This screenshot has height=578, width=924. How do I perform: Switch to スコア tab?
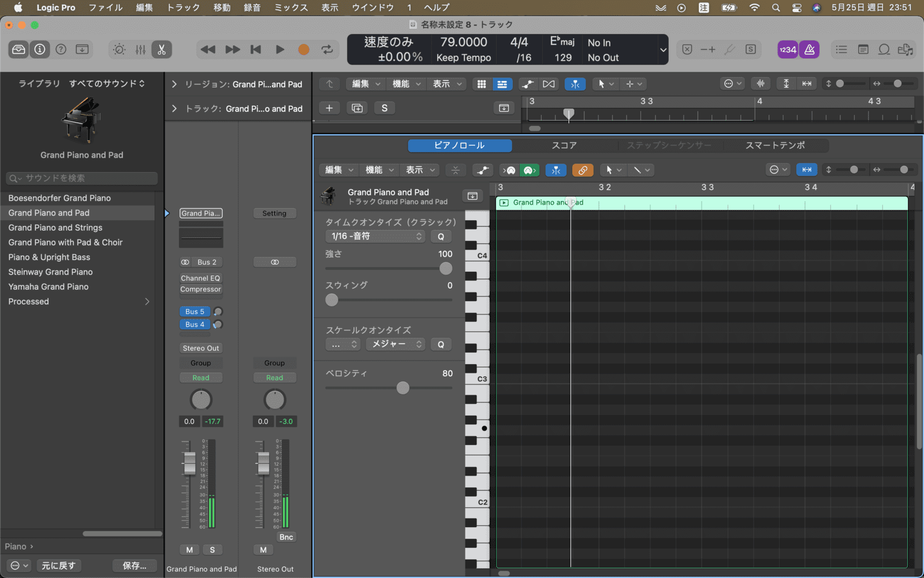click(x=564, y=146)
